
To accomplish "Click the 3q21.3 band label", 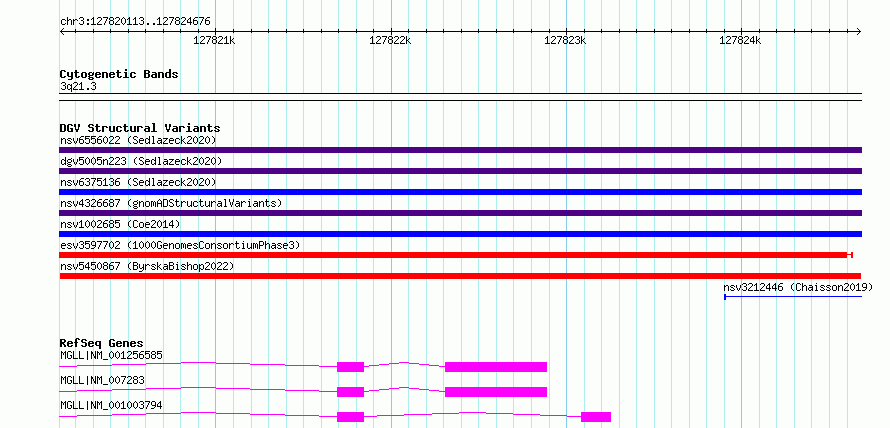I will [x=78, y=86].
